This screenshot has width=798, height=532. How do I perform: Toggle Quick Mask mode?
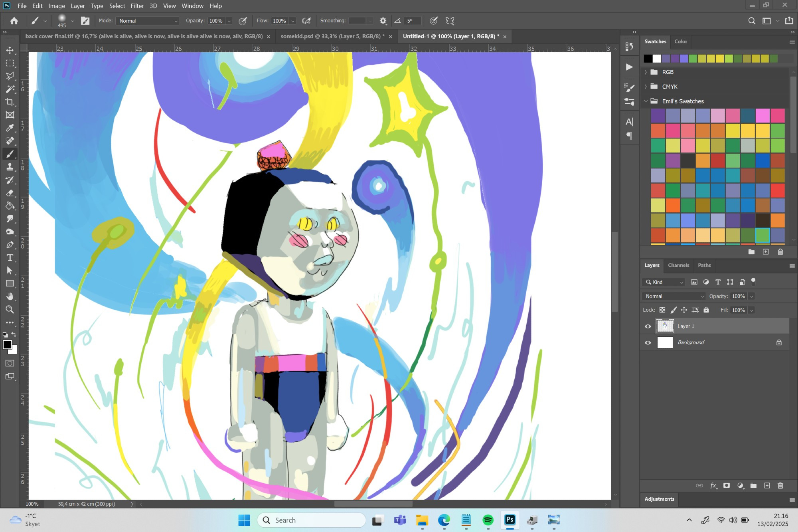point(10,363)
